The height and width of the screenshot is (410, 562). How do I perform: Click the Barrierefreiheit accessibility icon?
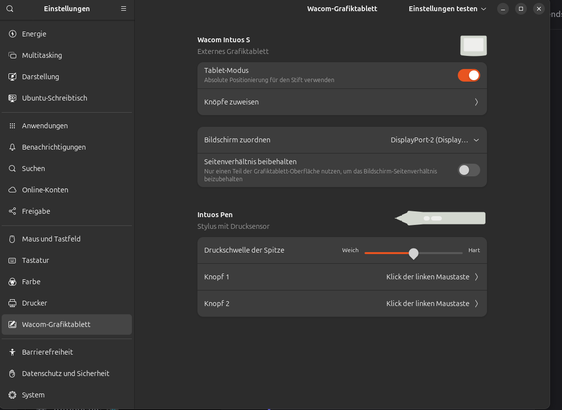(x=13, y=352)
